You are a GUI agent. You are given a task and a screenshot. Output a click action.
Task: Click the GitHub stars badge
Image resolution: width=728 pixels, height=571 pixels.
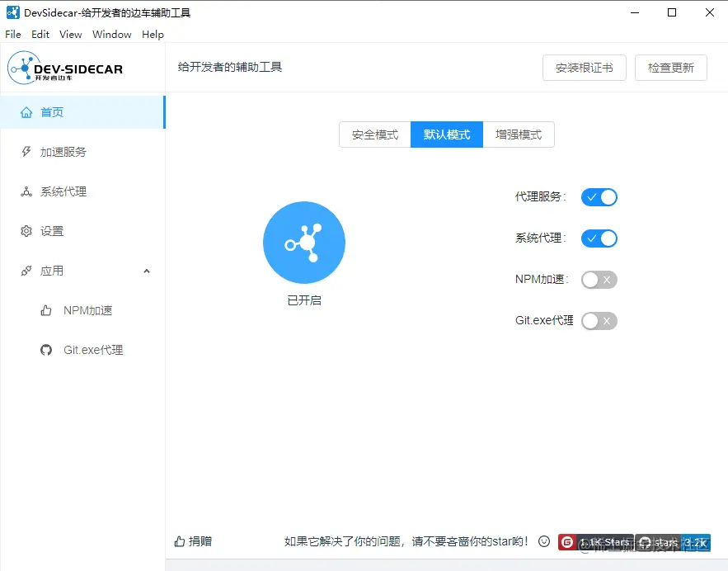(x=673, y=542)
